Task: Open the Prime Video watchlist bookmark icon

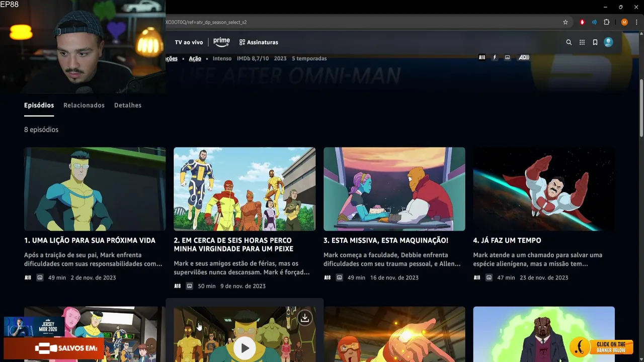Action: tap(595, 42)
